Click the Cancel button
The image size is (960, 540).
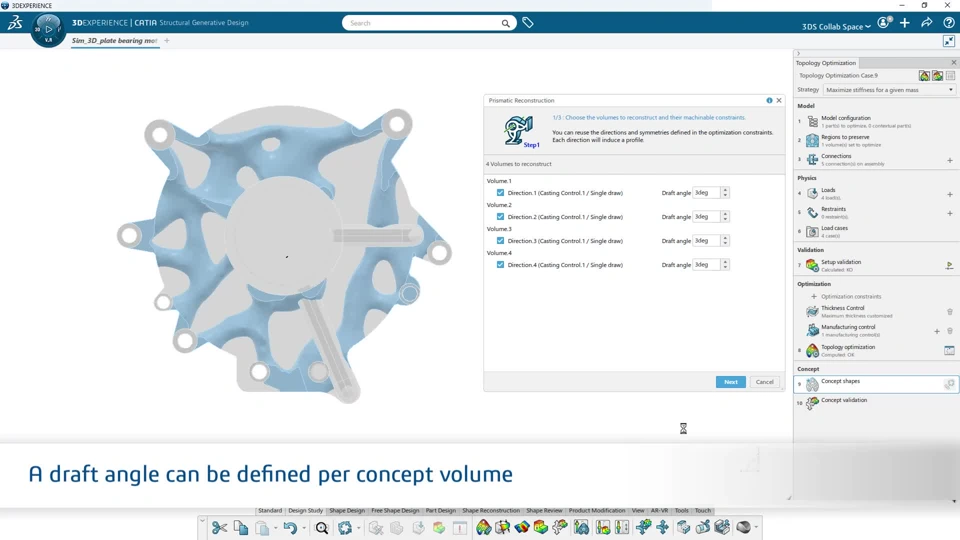click(x=765, y=382)
